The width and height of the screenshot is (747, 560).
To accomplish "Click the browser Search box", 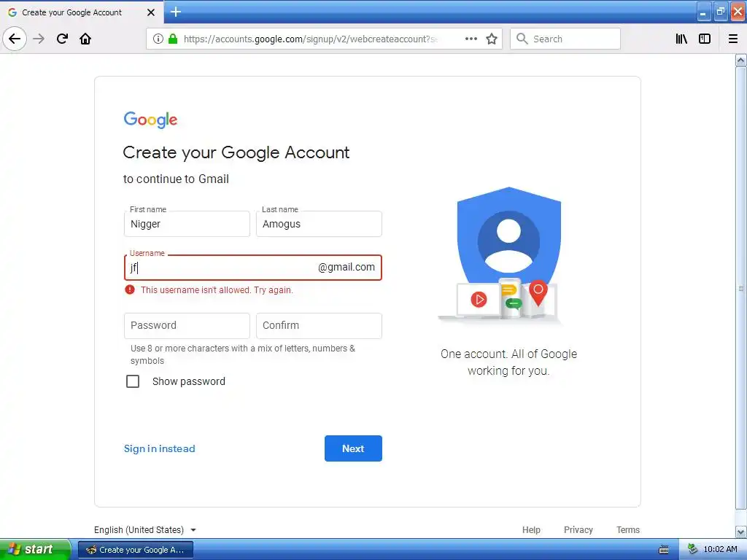I will coord(565,39).
